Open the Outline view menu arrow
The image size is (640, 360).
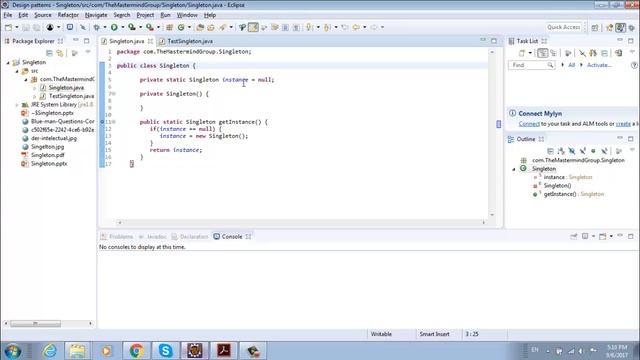pyautogui.click(x=632, y=150)
